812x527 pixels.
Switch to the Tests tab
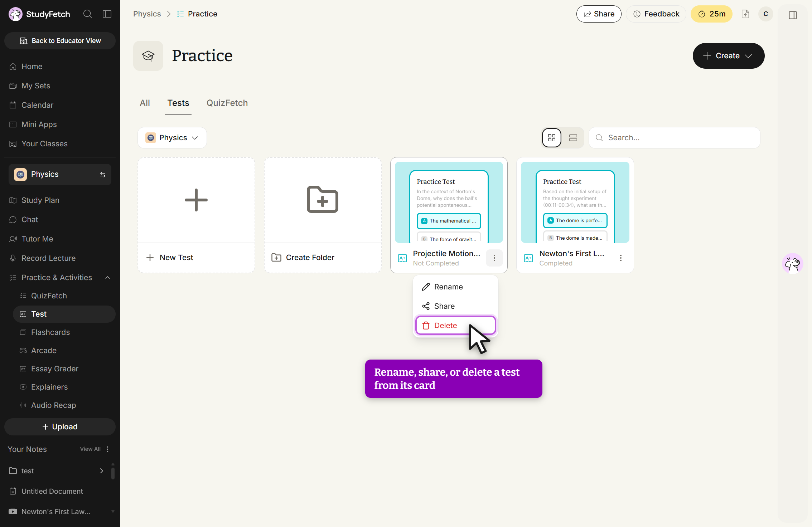[178, 103]
